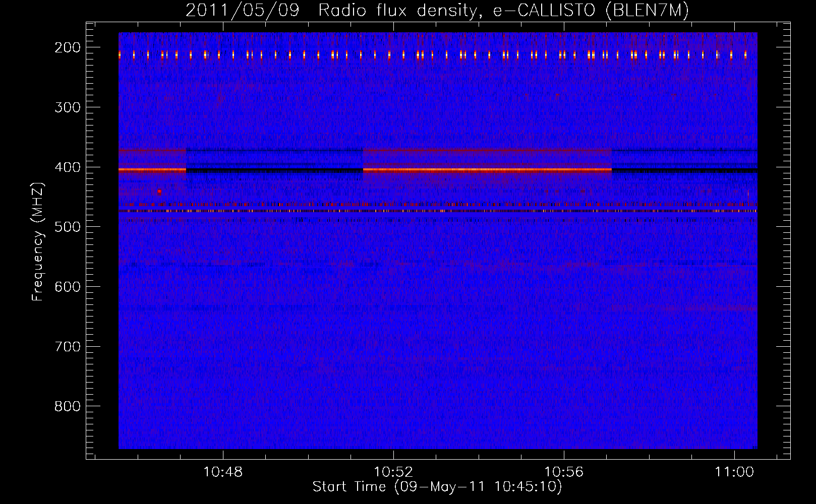
Task: Click the small red spot near 440 MHz
Action: point(159,192)
